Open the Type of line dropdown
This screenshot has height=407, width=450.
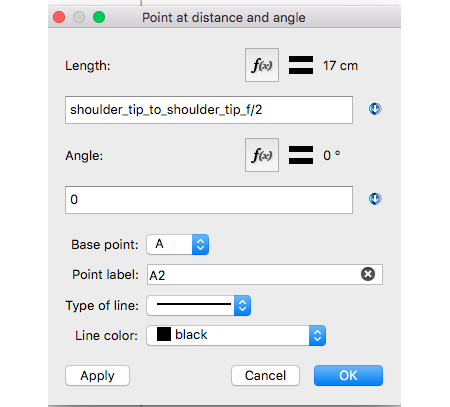[x=199, y=305]
